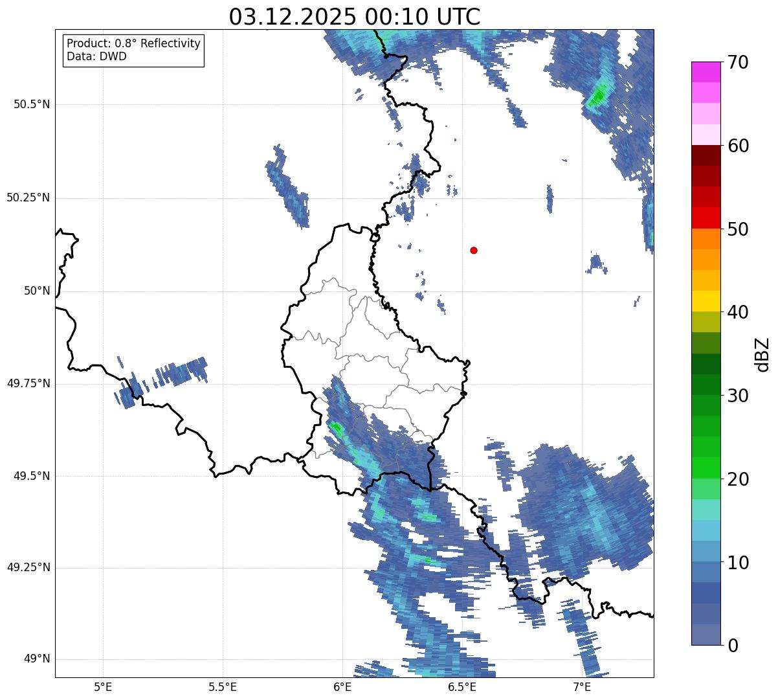Click the latitude label 50.5°N

click(32, 104)
